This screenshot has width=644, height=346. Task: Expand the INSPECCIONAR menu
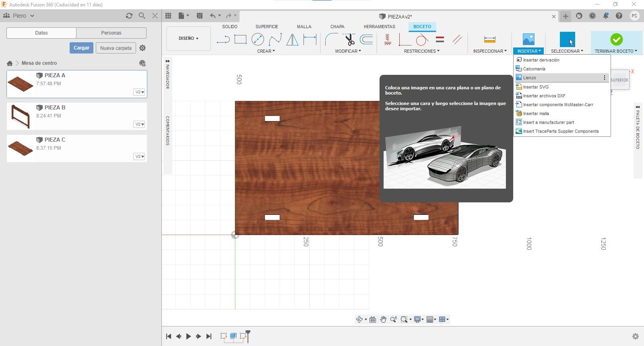490,51
